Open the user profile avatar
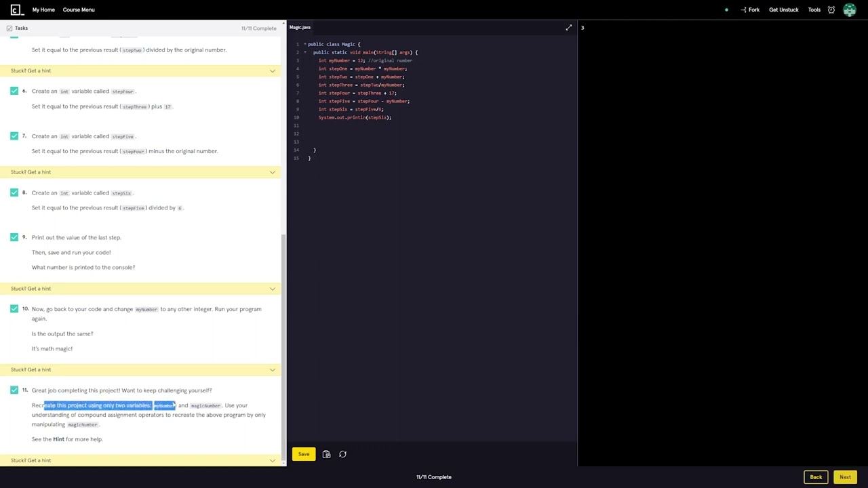868x488 pixels. [850, 9]
